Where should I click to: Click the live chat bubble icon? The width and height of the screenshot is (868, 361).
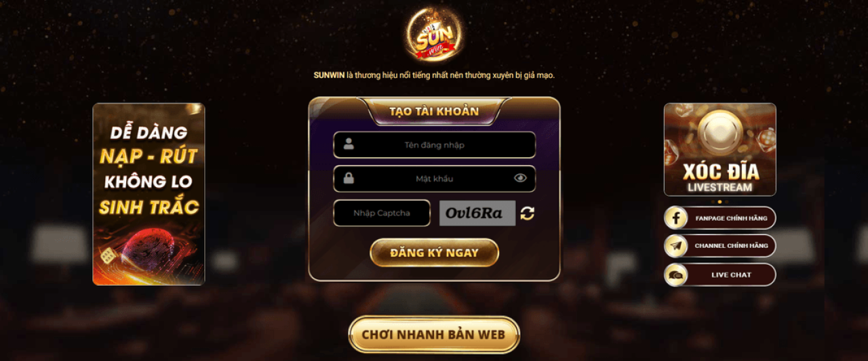pyautogui.click(x=676, y=275)
